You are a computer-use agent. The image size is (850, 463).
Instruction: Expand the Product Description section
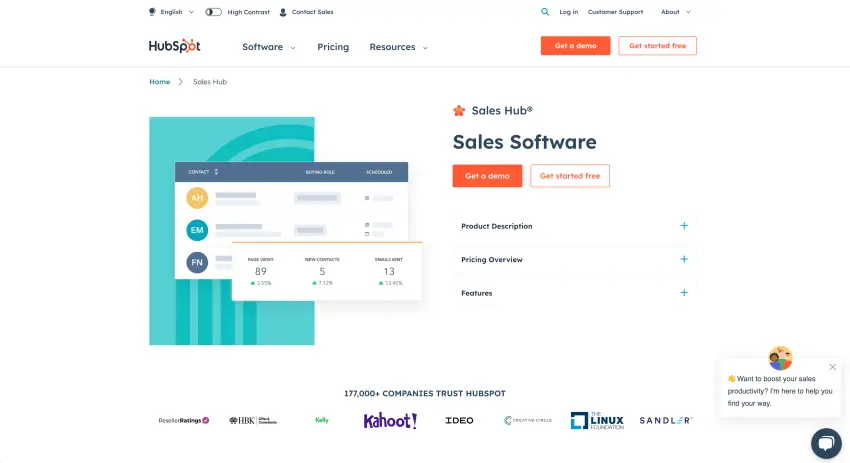tap(575, 226)
